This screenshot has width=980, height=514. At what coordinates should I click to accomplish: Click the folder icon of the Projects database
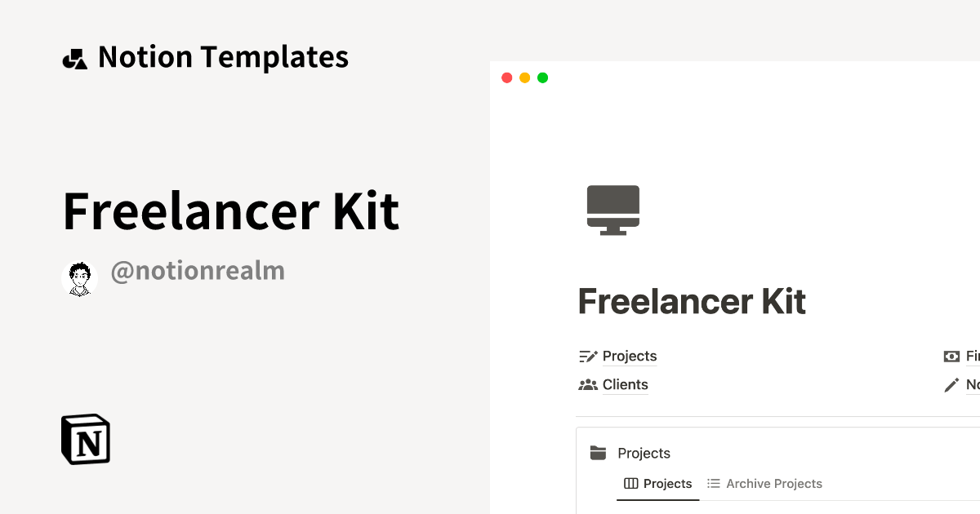[599, 452]
